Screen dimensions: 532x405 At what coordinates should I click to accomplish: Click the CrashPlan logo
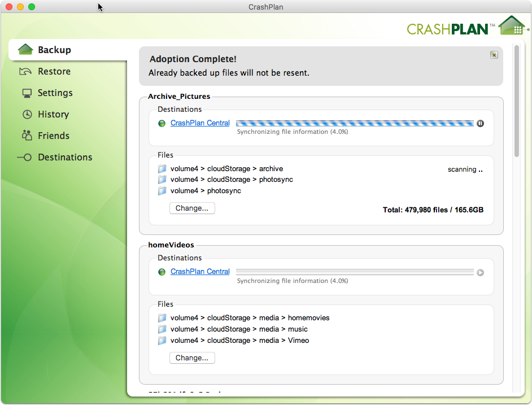[468, 26]
